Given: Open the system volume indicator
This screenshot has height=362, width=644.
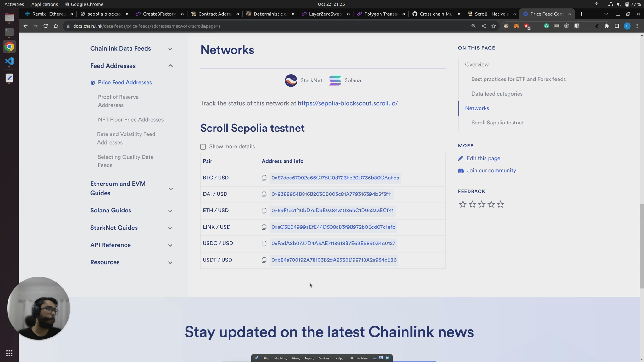Looking at the screenshot, I should tap(619, 4).
